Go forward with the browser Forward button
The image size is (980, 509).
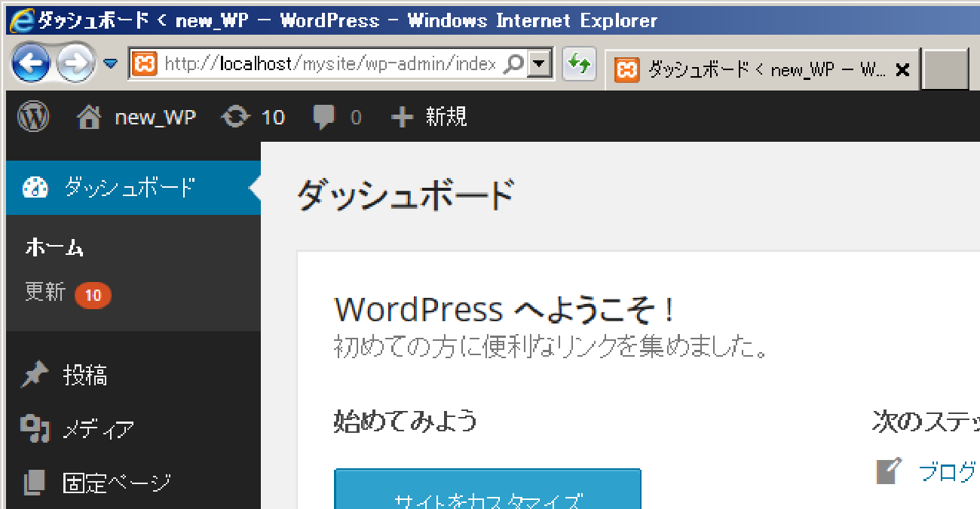pyautogui.click(x=75, y=63)
